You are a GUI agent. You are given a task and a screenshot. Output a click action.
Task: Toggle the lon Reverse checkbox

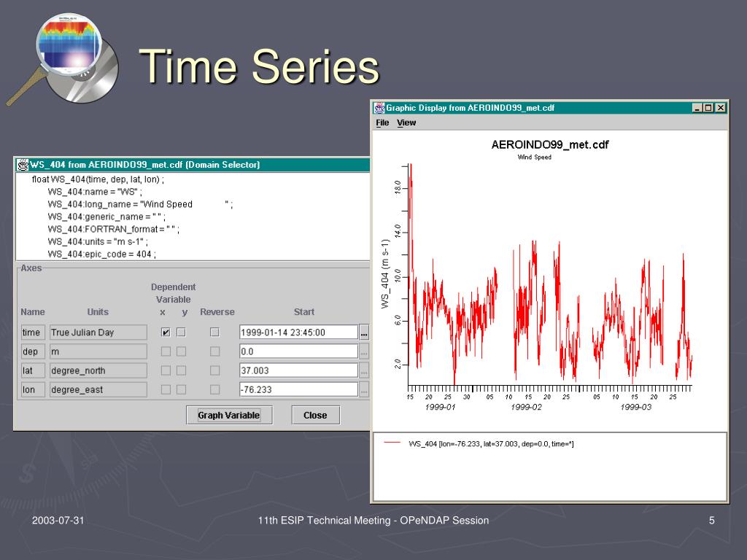click(215, 389)
